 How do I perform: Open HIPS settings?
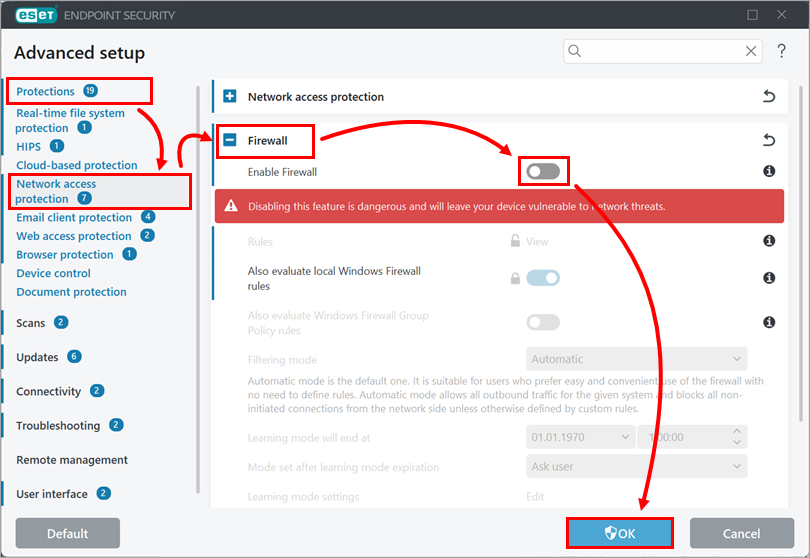click(28, 147)
